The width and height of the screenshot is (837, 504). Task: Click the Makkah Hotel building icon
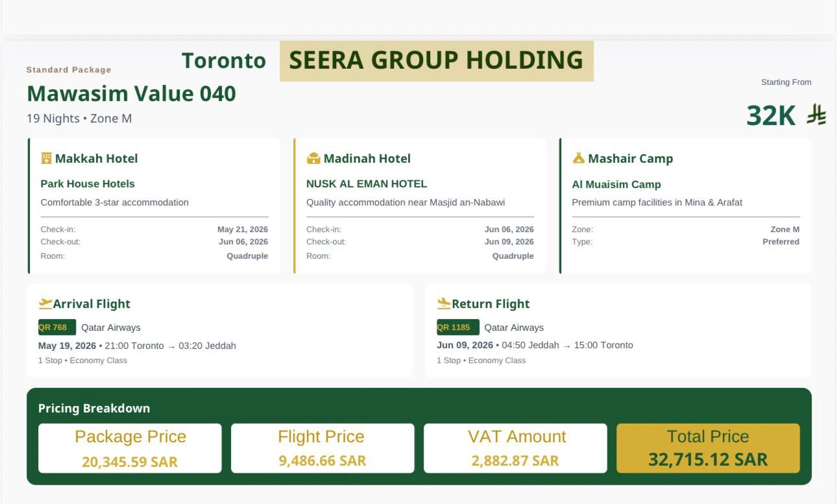pyautogui.click(x=46, y=158)
